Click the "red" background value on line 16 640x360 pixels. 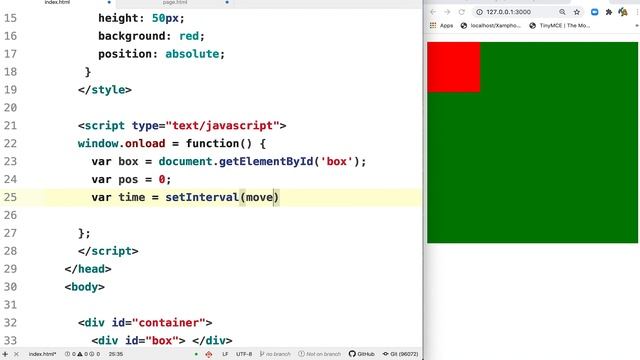pyautogui.click(x=189, y=36)
